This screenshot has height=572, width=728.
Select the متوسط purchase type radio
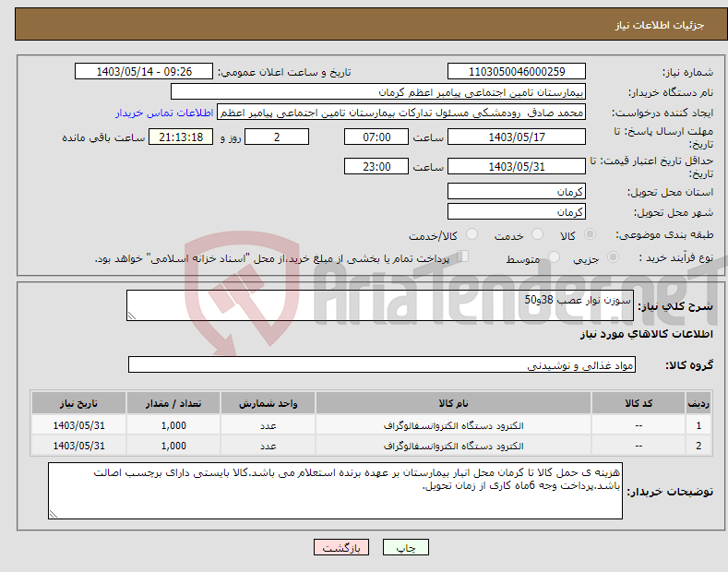[x=554, y=257]
